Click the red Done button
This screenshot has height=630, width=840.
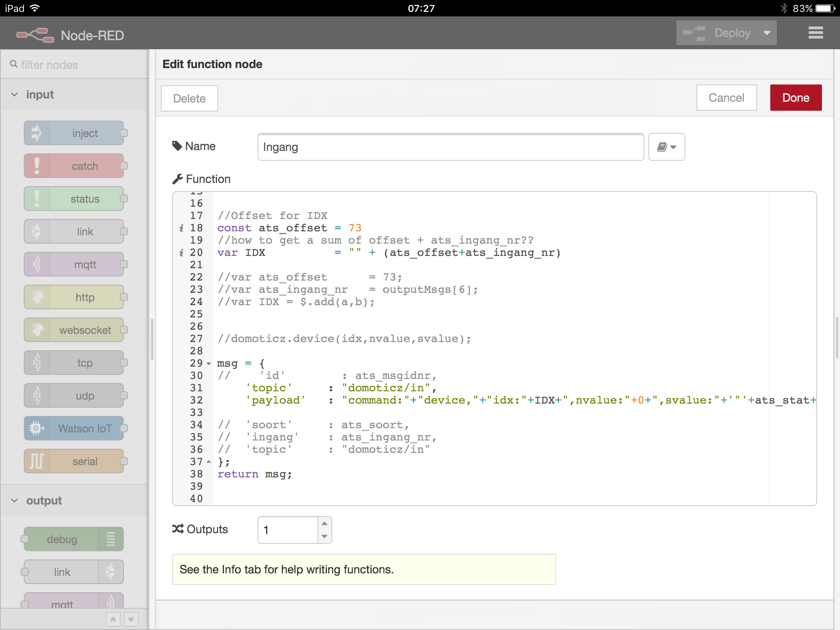pyautogui.click(x=796, y=98)
